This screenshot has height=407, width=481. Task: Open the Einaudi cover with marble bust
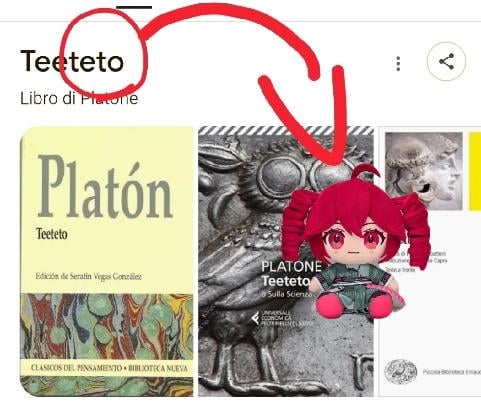(x=423, y=262)
